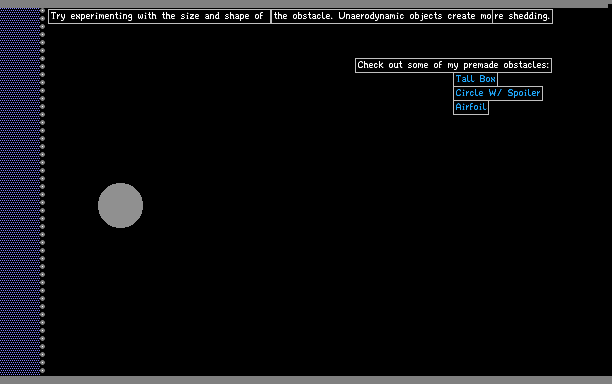Click the blue dotted fluid strip

pos(20,191)
